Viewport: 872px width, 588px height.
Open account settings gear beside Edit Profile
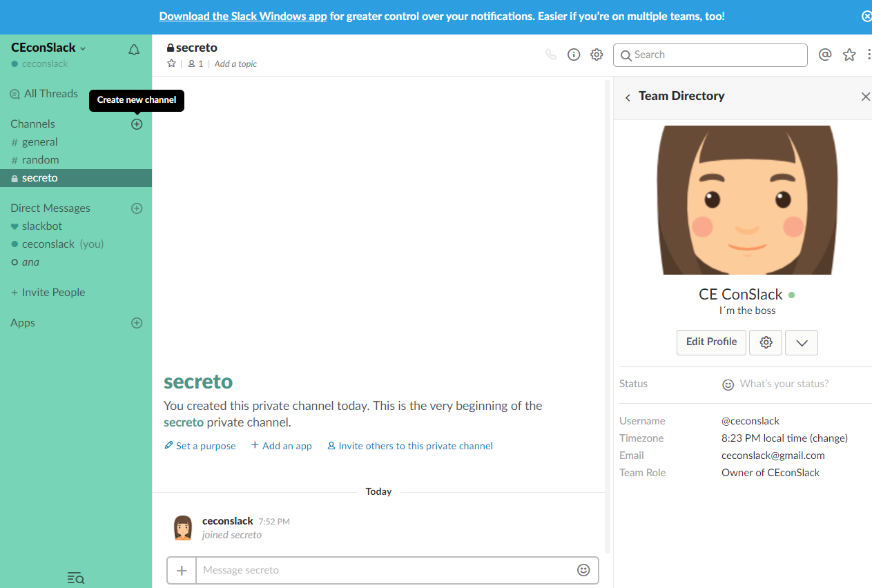coord(766,342)
